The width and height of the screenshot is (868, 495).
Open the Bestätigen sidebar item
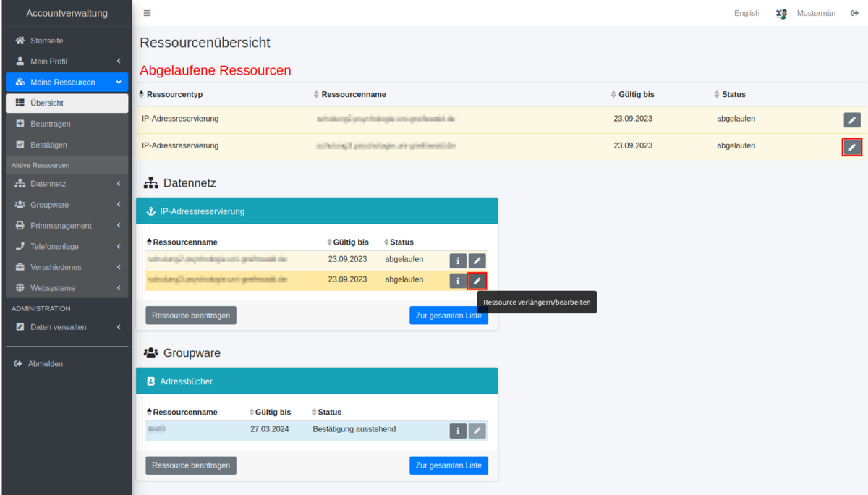(48, 145)
